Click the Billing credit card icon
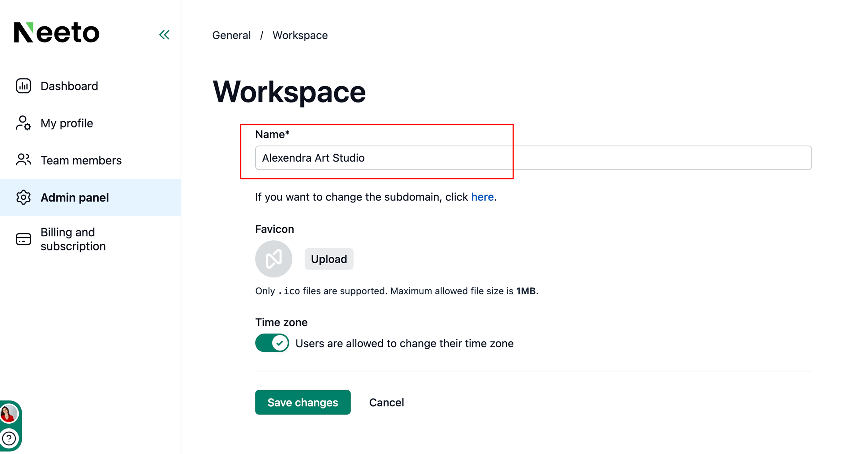 click(x=23, y=239)
